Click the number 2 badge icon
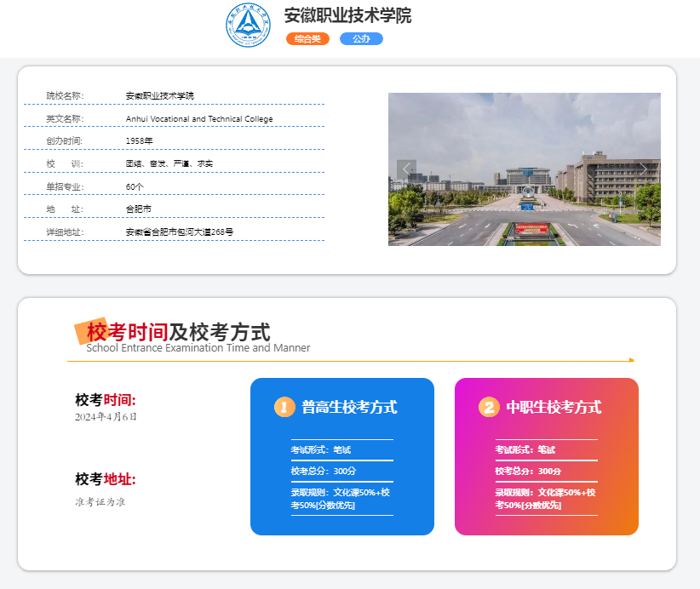This screenshot has height=589, width=700. click(489, 407)
